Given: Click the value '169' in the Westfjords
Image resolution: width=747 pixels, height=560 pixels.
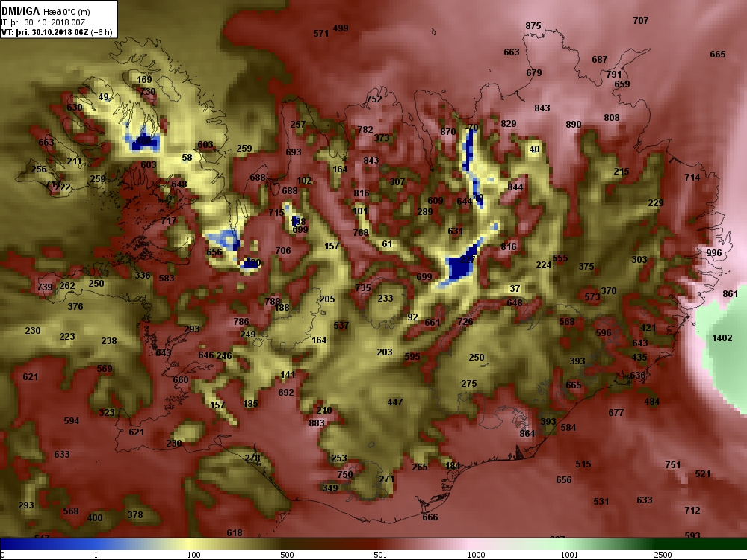Looking at the screenshot, I should pyautogui.click(x=144, y=80).
